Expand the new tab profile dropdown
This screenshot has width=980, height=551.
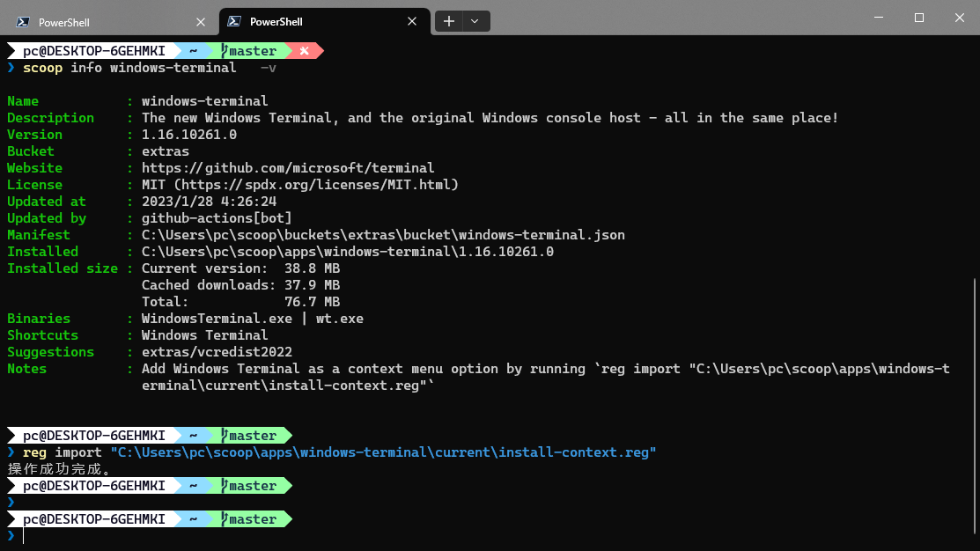click(x=475, y=21)
